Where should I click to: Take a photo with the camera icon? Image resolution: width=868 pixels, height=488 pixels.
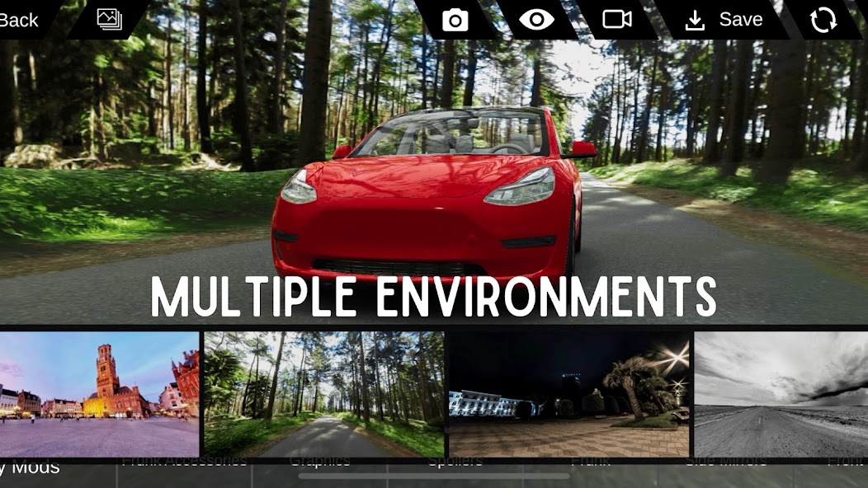[455, 20]
